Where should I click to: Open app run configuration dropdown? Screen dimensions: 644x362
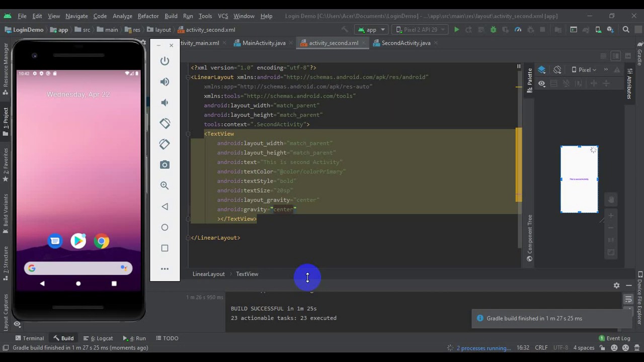pyautogui.click(x=372, y=30)
